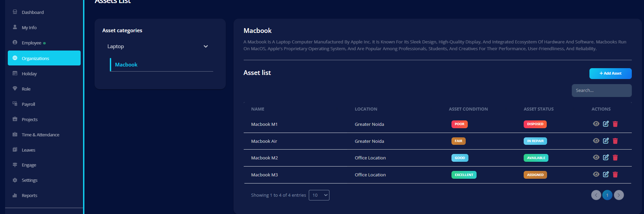Click Greater Noida in Macbook Air row
Viewport: 644px width, 214px height.
pyautogui.click(x=369, y=141)
